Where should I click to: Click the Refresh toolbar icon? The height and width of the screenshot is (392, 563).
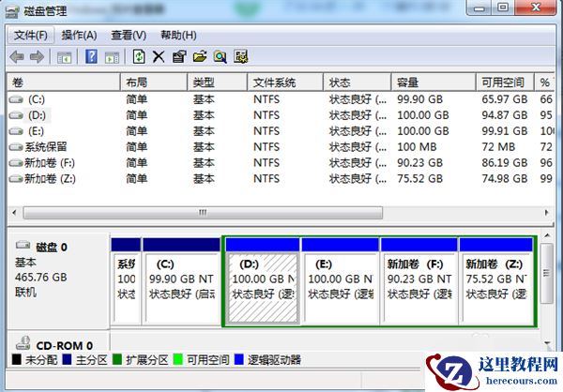pyautogui.click(x=139, y=56)
